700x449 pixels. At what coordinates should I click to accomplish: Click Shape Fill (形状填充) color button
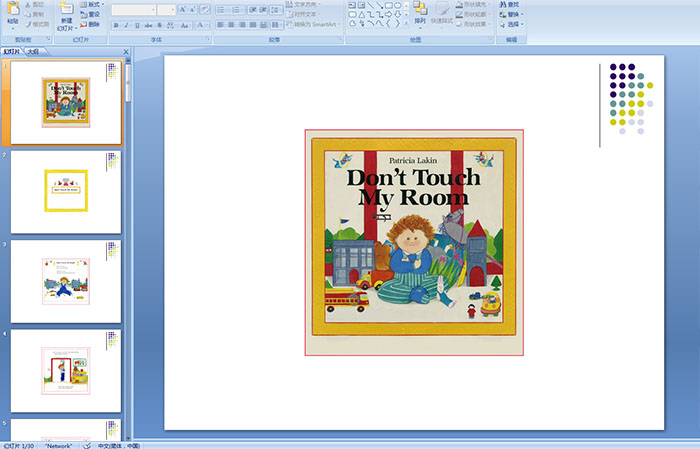472,4
